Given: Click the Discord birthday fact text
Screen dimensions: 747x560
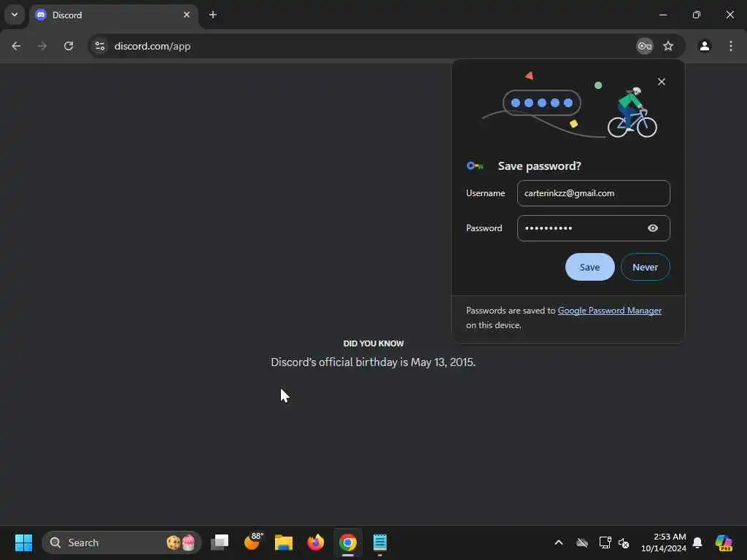Looking at the screenshot, I should pos(373,362).
